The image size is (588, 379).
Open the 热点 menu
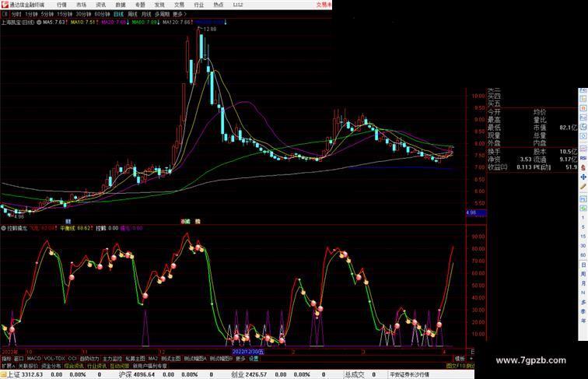point(219,5)
